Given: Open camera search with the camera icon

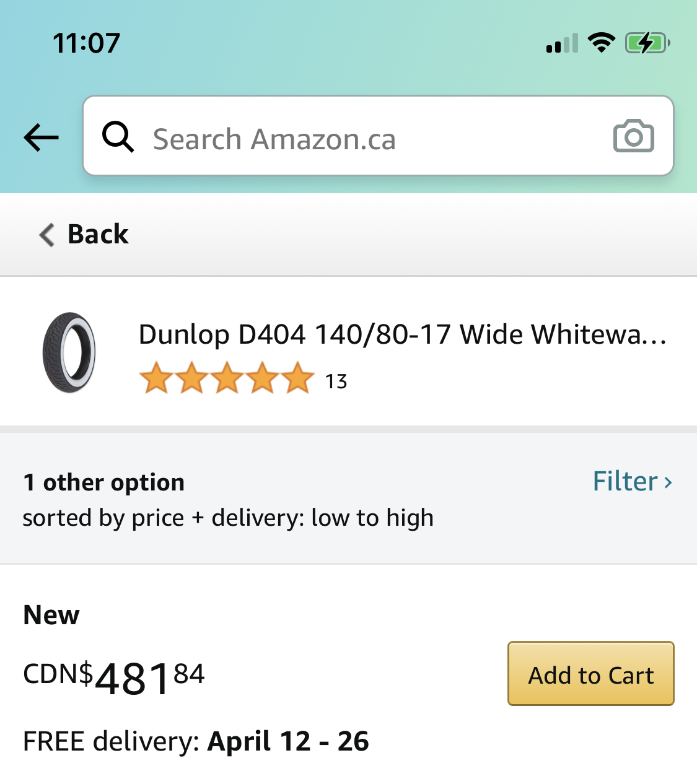Looking at the screenshot, I should [633, 136].
